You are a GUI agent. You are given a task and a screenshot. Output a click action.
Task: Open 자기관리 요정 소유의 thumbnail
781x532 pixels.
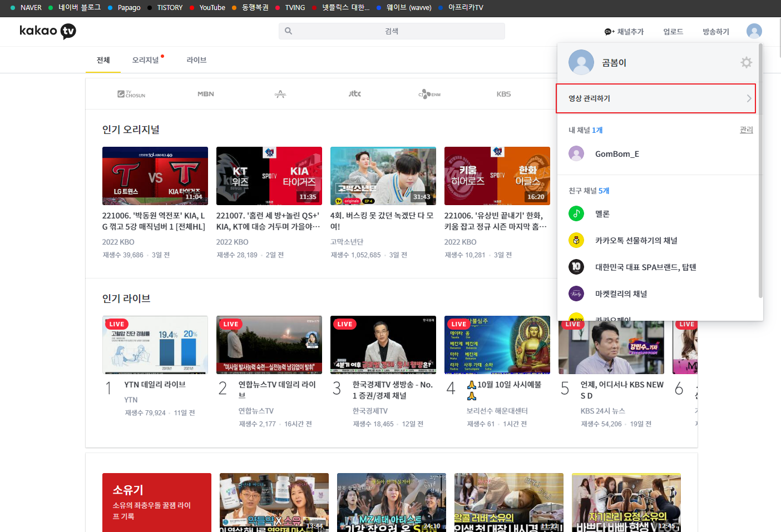pyautogui.click(x=626, y=503)
